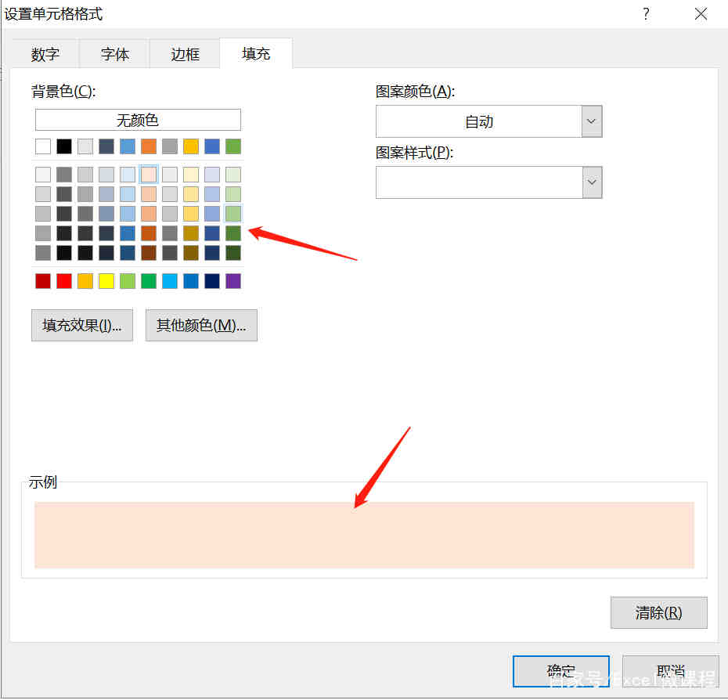The image size is (728, 700).
Task: Select the highlighted lightest orange tint swatch
Action: click(149, 175)
